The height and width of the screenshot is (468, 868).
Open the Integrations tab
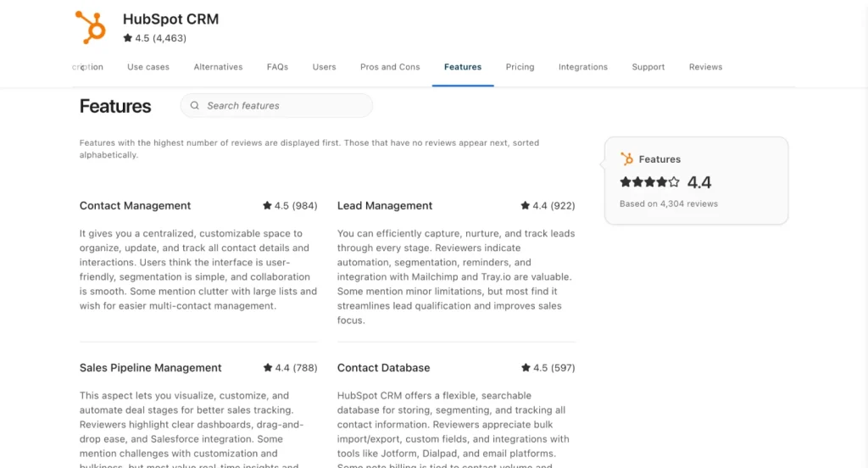click(x=583, y=67)
